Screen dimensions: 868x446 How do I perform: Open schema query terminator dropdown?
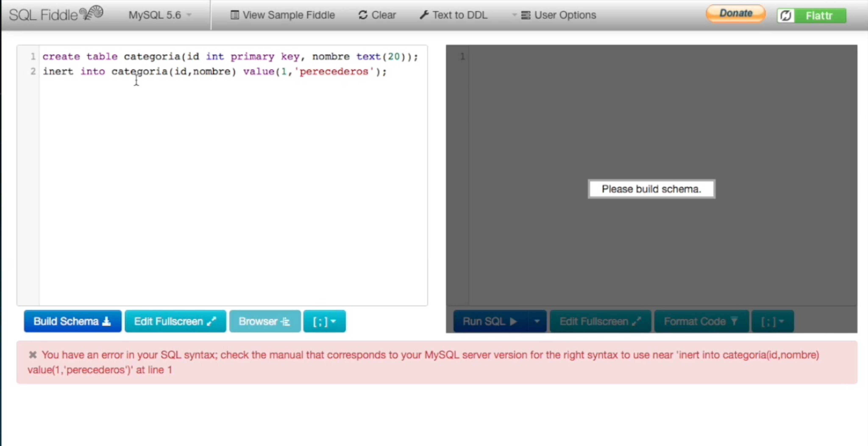pos(324,321)
